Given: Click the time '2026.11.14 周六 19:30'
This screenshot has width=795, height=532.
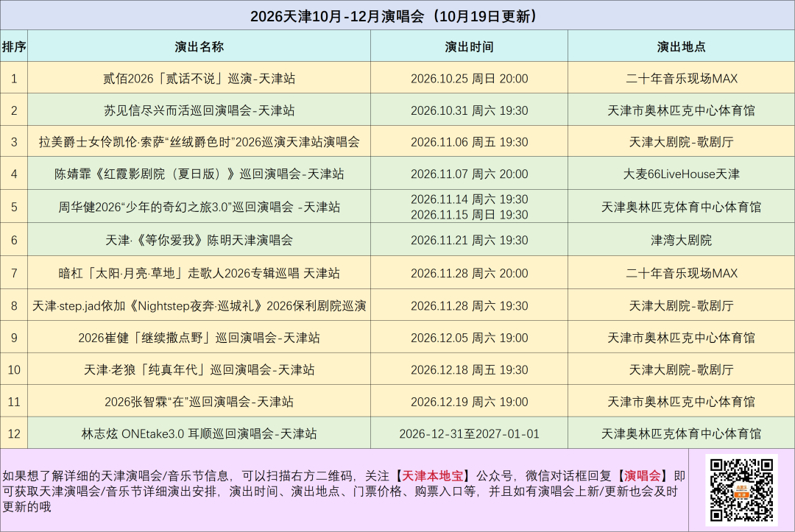Looking at the screenshot, I should (x=469, y=199).
